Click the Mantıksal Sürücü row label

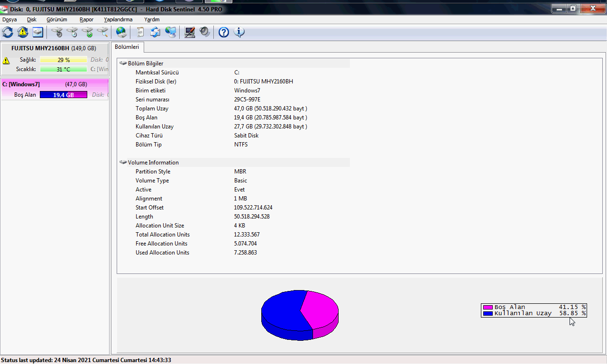click(x=157, y=73)
